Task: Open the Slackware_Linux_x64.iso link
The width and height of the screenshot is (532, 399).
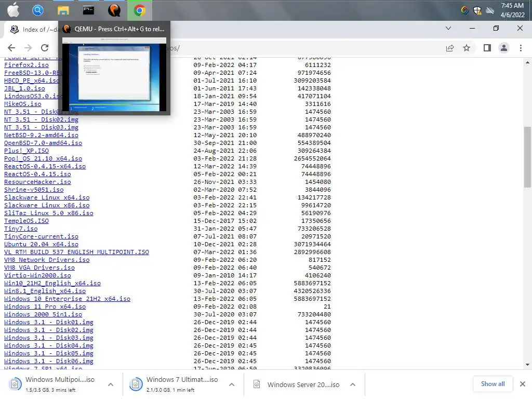Action: point(47,197)
